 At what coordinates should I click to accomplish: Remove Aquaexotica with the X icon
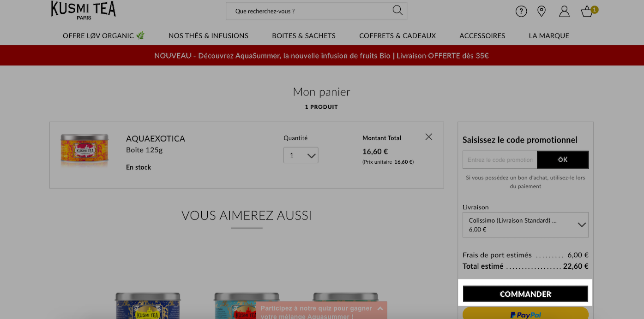pyautogui.click(x=429, y=137)
